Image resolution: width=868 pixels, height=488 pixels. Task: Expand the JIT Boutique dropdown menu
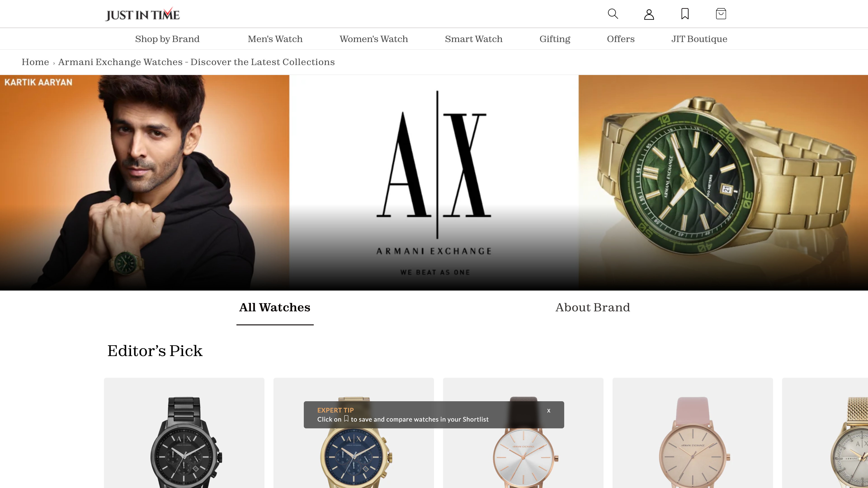[699, 38]
